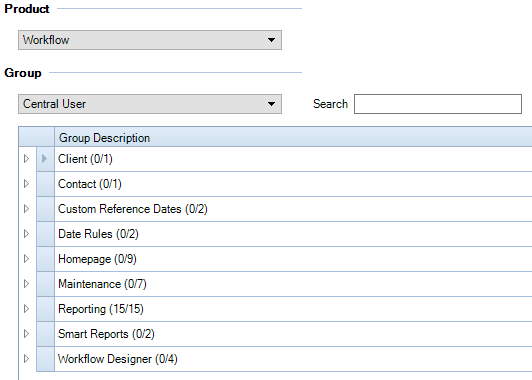This screenshot has width=532, height=380.
Task: Click the row header cell beside Maintenance
Action: 45,284
